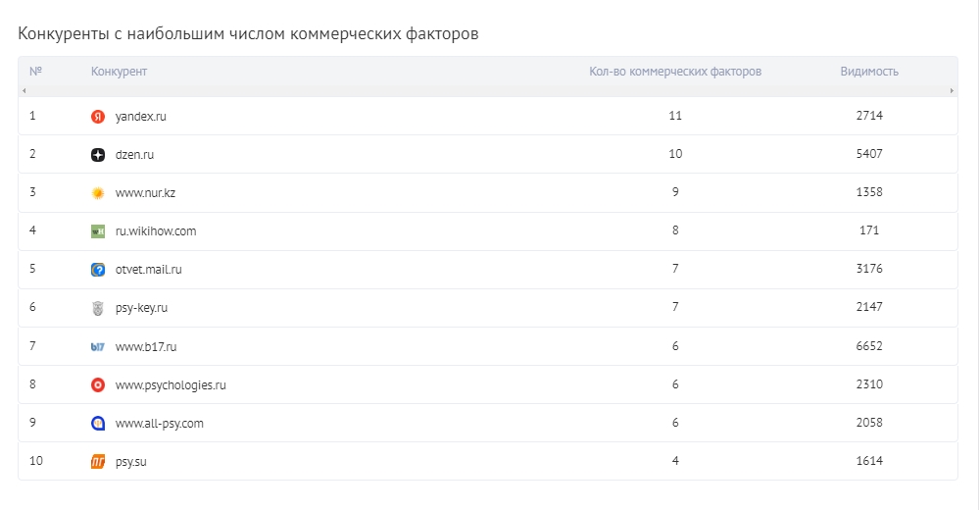The height and width of the screenshot is (510, 980).
Task: Click the www.all-psy.com favicon
Action: pyautogui.click(x=98, y=424)
